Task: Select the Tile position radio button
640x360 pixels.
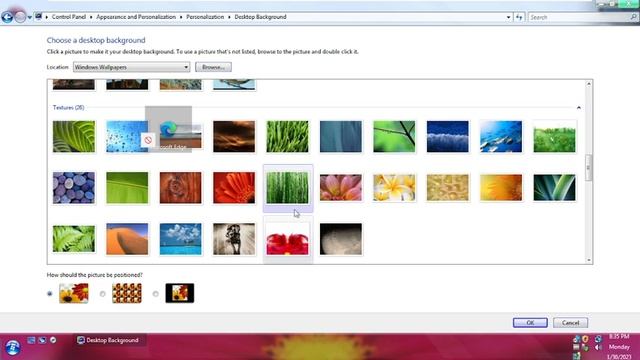Action: pyautogui.click(x=102, y=293)
